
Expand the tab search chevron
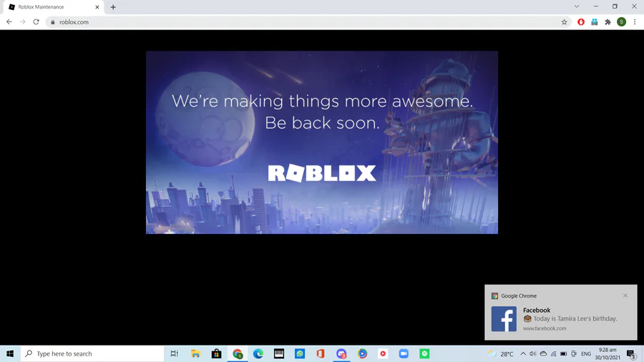577,6
